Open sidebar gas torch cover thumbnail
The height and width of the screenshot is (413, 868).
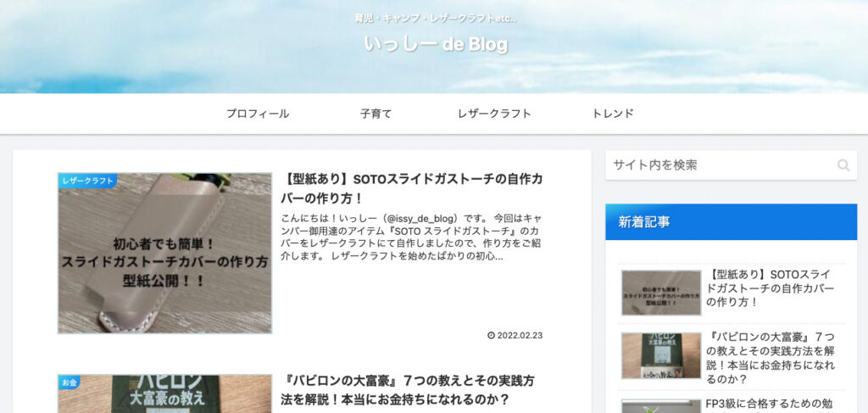tap(661, 293)
